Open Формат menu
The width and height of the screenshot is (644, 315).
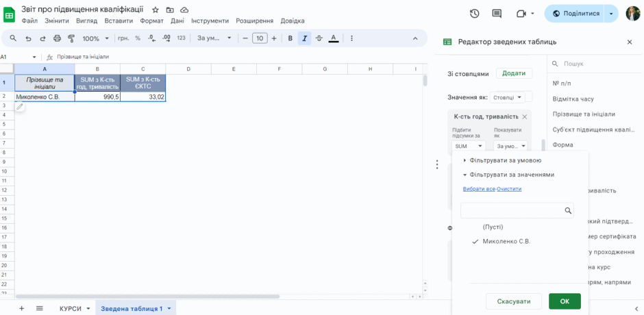(x=151, y=21)
